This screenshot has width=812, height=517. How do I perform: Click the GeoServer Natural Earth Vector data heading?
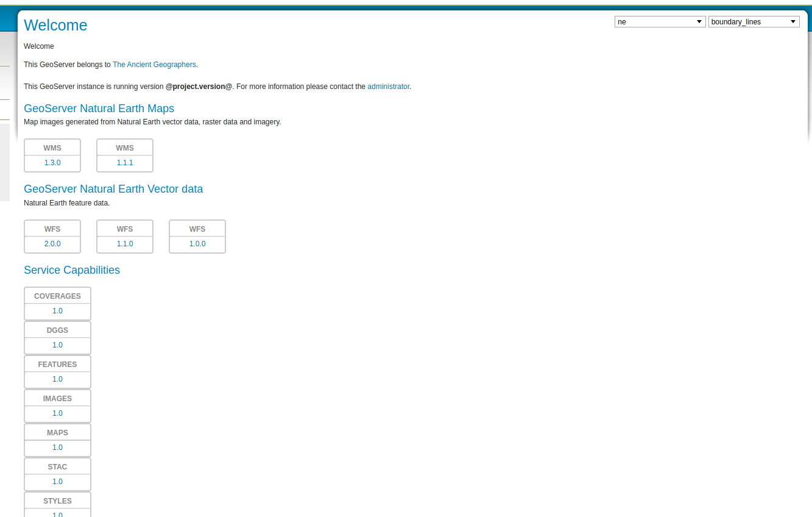click(x=113, y=189)
